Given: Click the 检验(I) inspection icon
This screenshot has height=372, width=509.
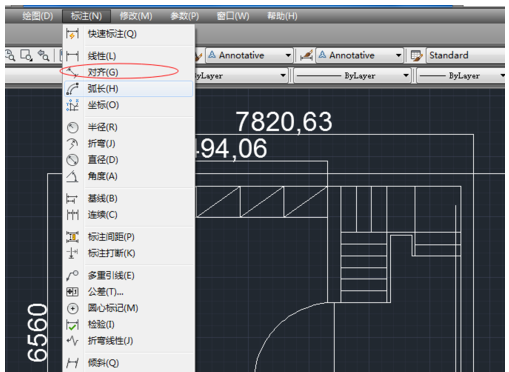Looking at the screenshot, I should point(72,325).
